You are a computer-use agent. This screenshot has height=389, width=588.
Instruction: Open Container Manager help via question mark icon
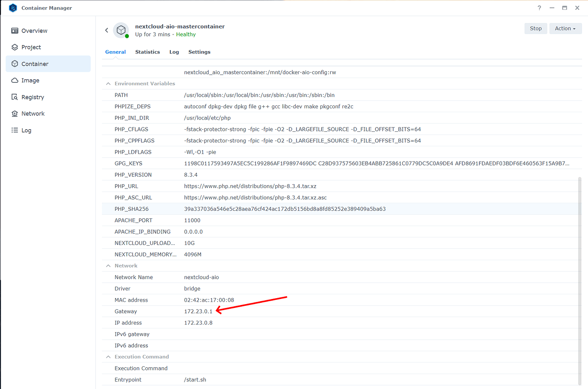(539, 8)
